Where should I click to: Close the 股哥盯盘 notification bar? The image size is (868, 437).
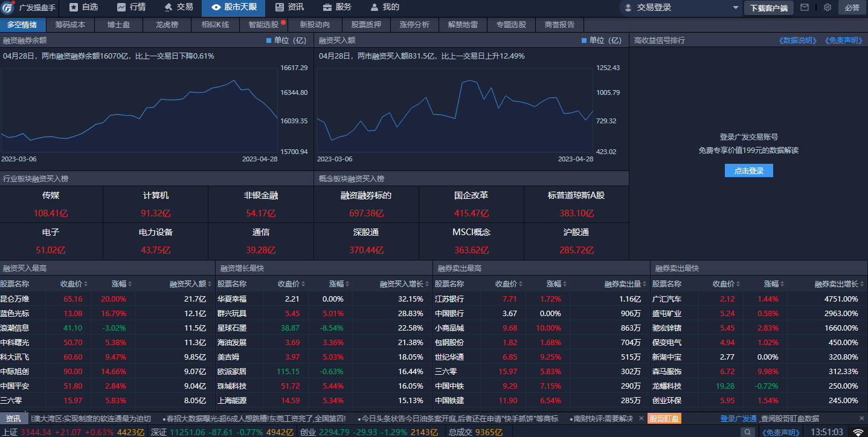pos(862,418)
